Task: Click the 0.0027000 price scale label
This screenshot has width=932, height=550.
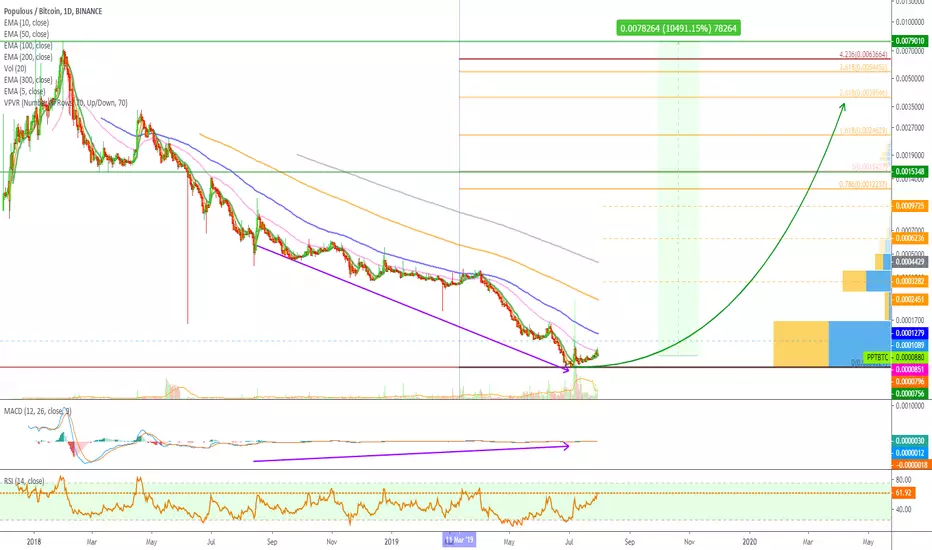Action: [910, 128]
